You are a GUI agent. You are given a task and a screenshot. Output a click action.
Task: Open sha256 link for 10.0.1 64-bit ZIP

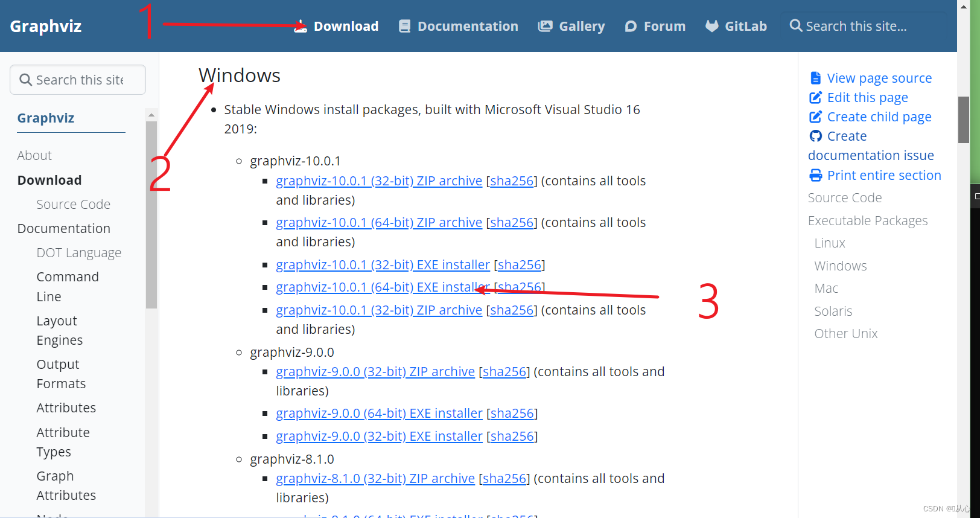tap(512, 223)
